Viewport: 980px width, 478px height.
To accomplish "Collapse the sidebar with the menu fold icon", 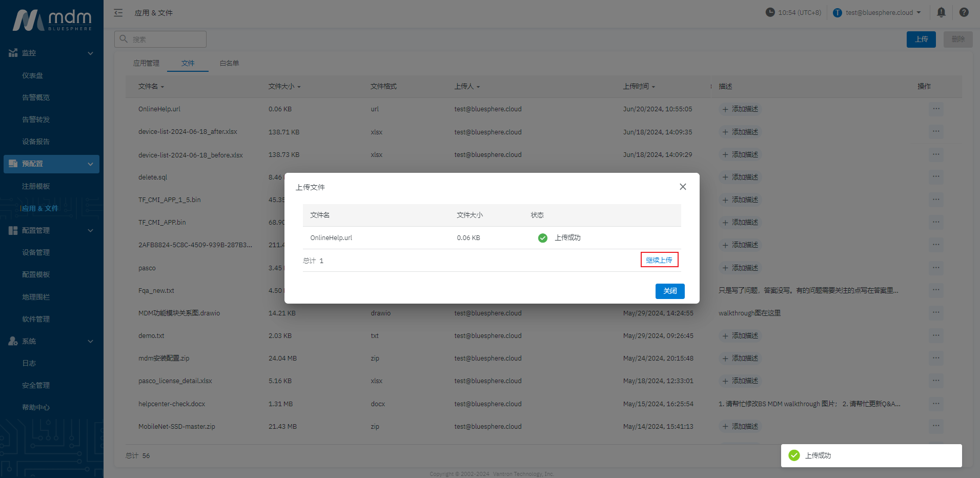I will click(x=118, y=13).
